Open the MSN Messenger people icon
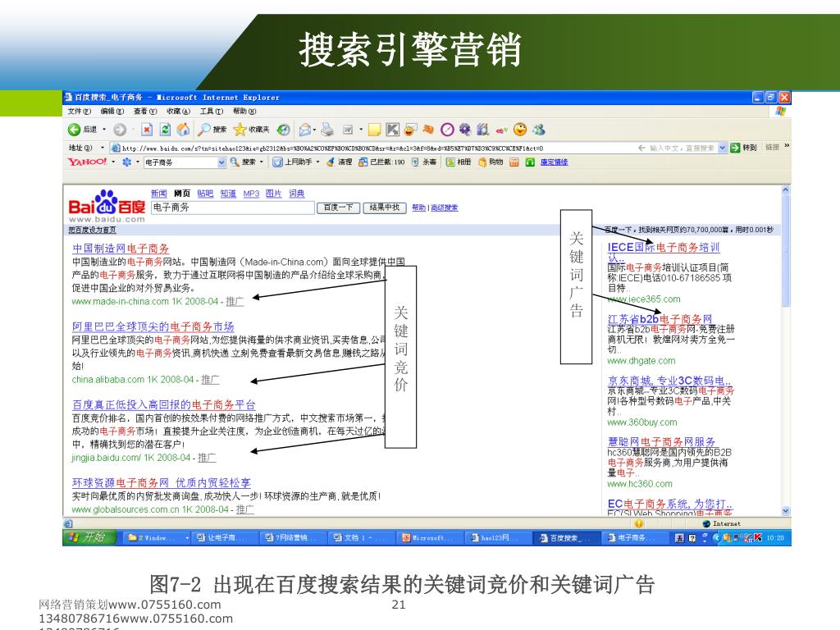The image size is (840, 630). (x=538, y=129)
